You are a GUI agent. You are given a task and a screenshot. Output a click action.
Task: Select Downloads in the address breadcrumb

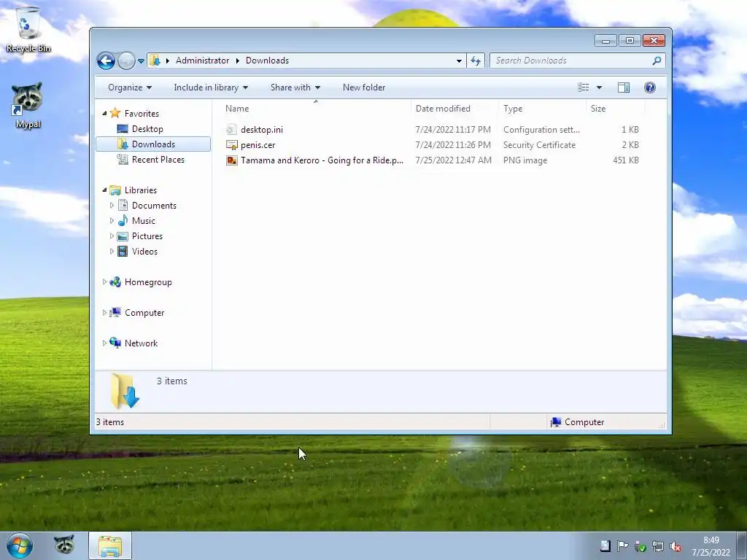click(267, 61)
